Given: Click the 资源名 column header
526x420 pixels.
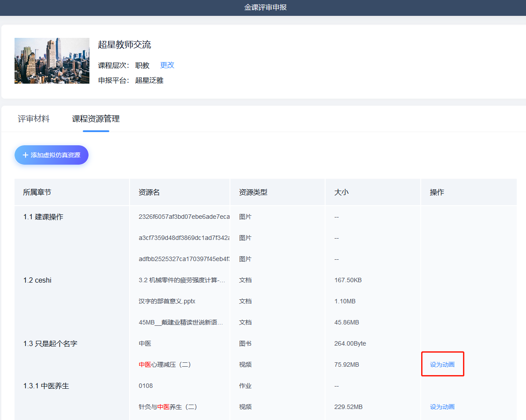Looking at the screenshot, I should [x=149, y=192].
